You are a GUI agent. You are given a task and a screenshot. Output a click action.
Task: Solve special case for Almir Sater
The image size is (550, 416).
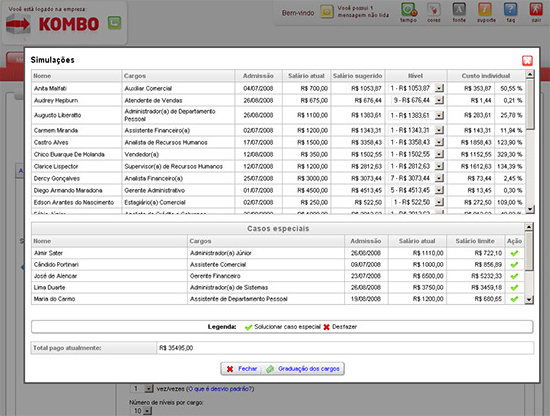514,253
